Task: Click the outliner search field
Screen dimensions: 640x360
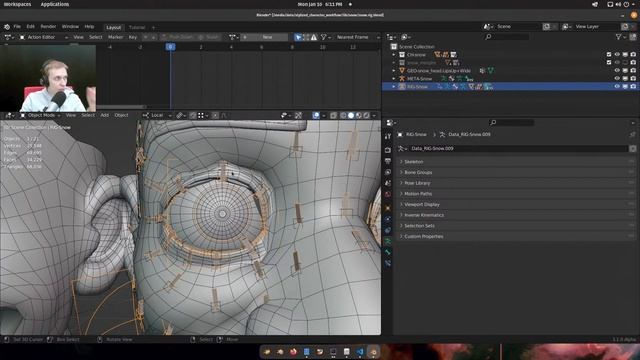Action: coord(506,37)
